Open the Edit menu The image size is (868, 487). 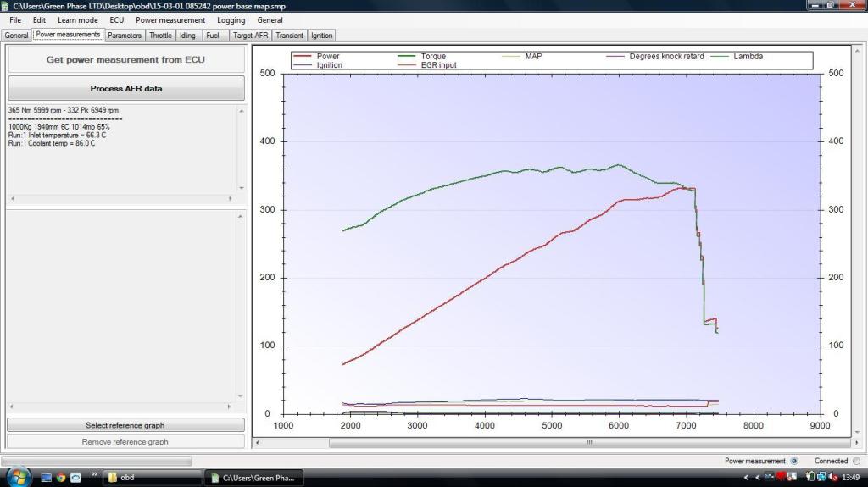click(39, 20)
